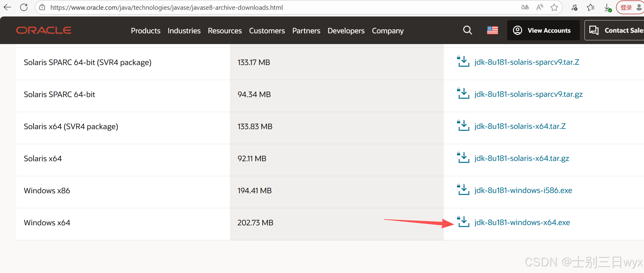644x273 pixels.
Task: Open the jdk-8u181-windows-i586.exe link
Action: click(523, 190)
